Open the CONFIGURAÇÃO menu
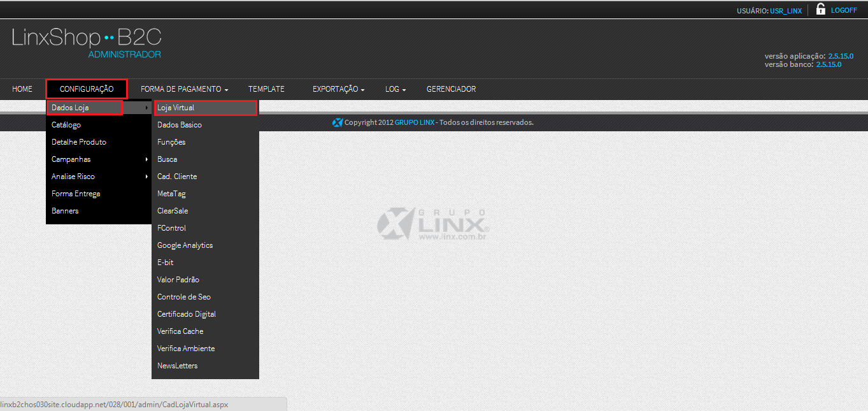The height and width of the screenshot is (411, 868). click(87, 89)
